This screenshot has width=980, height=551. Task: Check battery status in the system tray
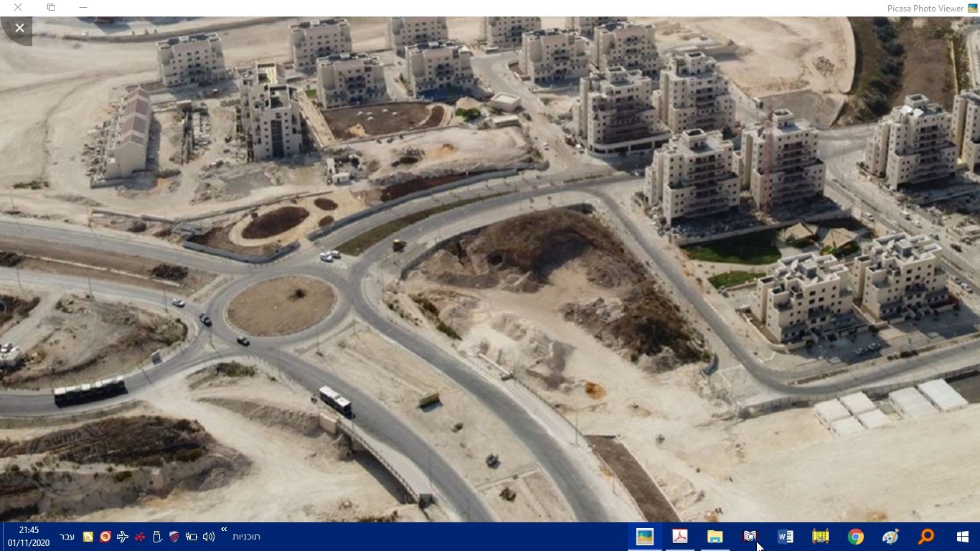[192, 537]
